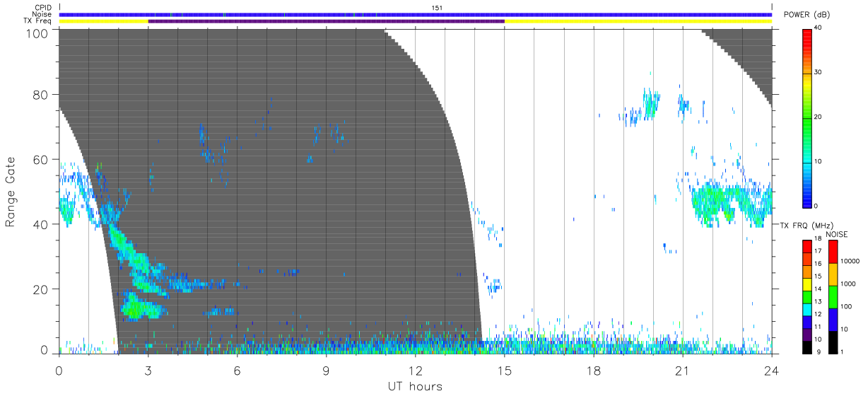
Task: Click the 80 tick on Range Gate axis
Action: coord(40,94)
